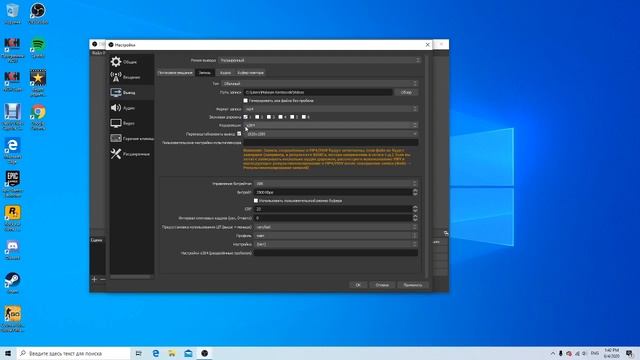Click the OBS icon on the taskbar

[204, 353]
